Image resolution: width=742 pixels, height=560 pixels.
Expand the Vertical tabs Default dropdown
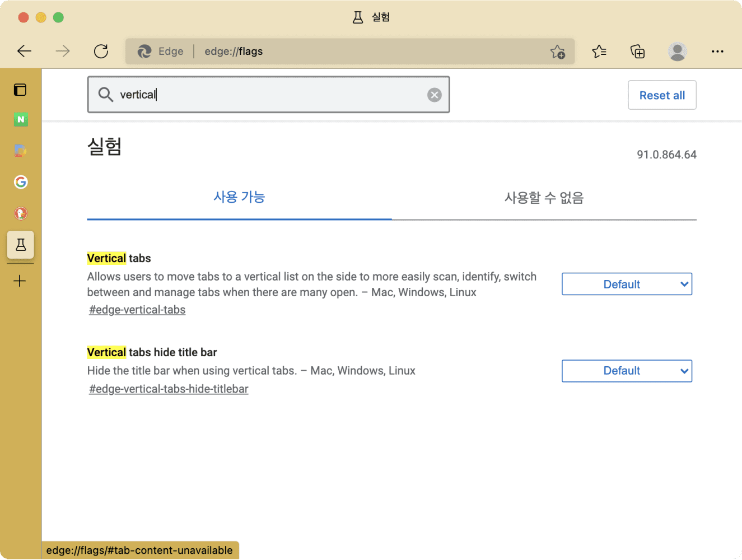pyautogui.click(x=627, y=284)
